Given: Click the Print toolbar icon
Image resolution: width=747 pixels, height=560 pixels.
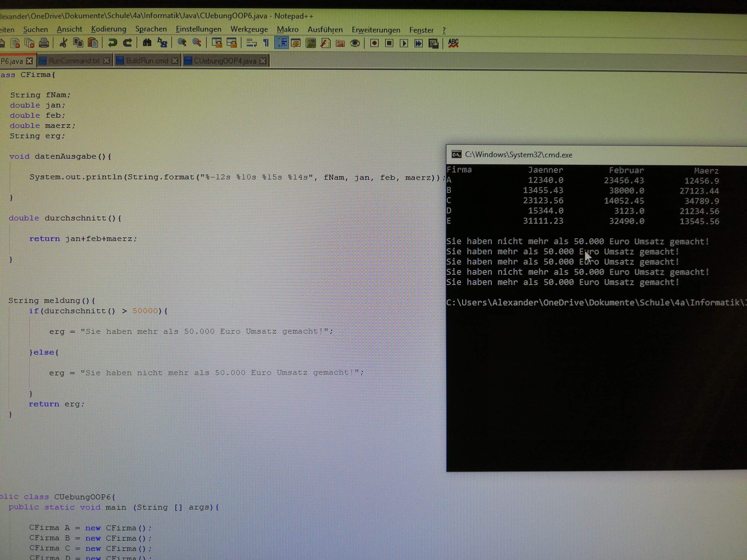Looking at the screenshot, I should pyautogui.click(x=44, y=43).
